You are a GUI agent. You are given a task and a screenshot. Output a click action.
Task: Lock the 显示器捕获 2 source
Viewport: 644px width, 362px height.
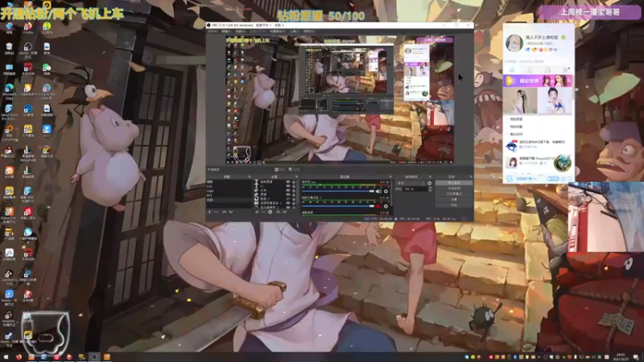pyautogui.click(x=294, y=207)
